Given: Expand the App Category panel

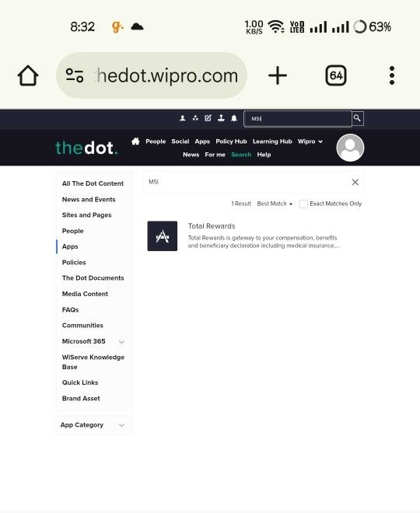Looking at the screenshot, I should click(x=94, y=425).
